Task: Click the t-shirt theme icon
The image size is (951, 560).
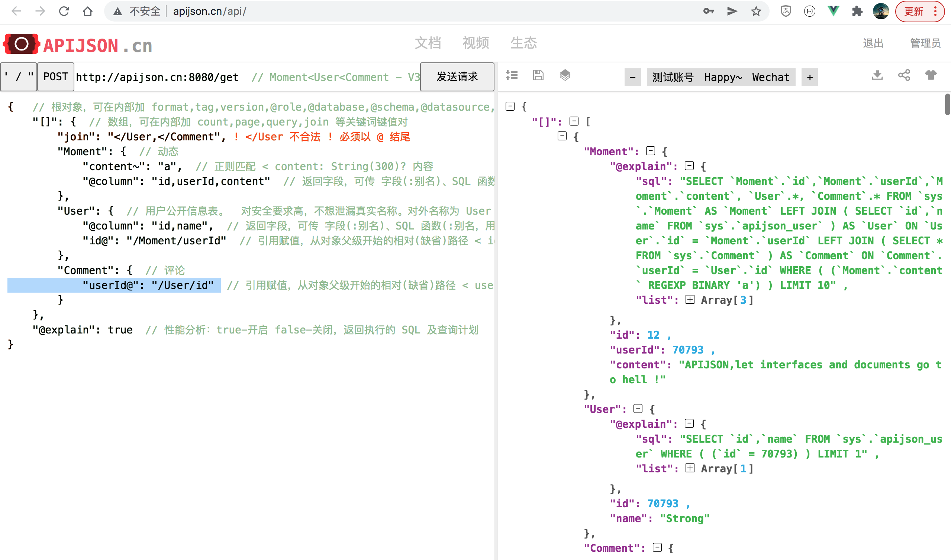Action: (931, 75)
